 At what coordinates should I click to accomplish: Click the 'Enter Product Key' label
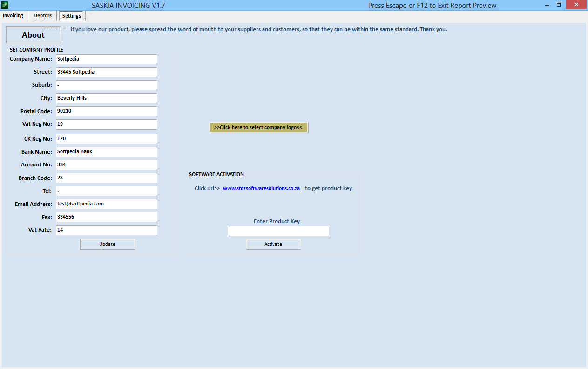click(277, 221)
